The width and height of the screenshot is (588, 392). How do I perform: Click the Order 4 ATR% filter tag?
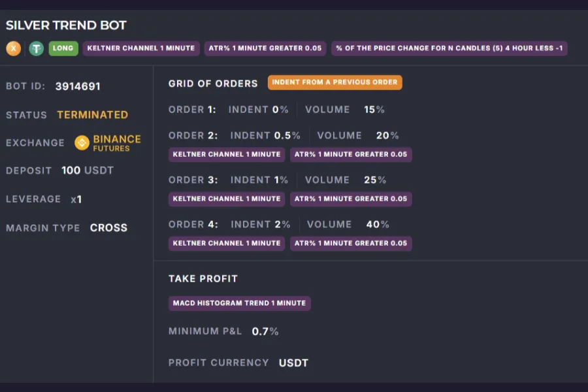click(350, 243)
